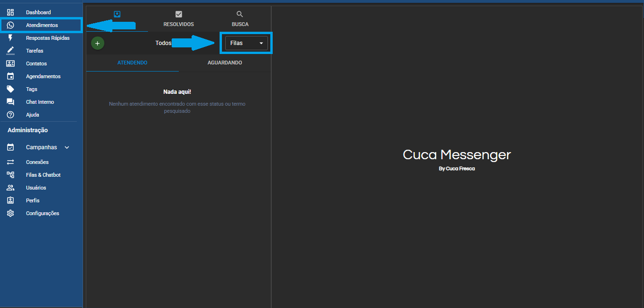
Task: Click the Agendamentos calendar icon
Action: click(x=10, y=76)
